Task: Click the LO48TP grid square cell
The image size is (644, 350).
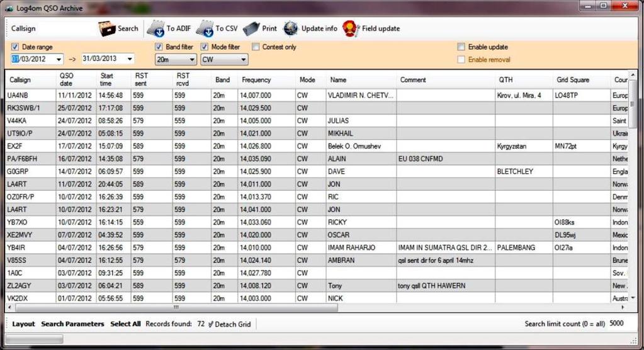Action: pyautogui.click(x=582, y=95)
